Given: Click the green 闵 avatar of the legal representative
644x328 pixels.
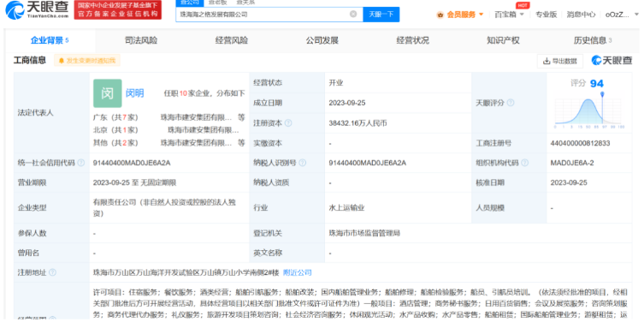Looking at the screenshot, I should coord(107,93).
